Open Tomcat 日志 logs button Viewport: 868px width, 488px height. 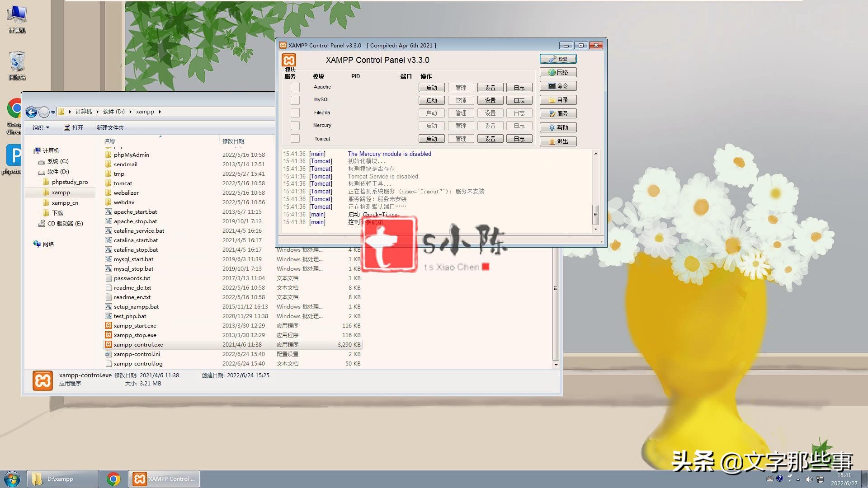[x=519, y=139]
